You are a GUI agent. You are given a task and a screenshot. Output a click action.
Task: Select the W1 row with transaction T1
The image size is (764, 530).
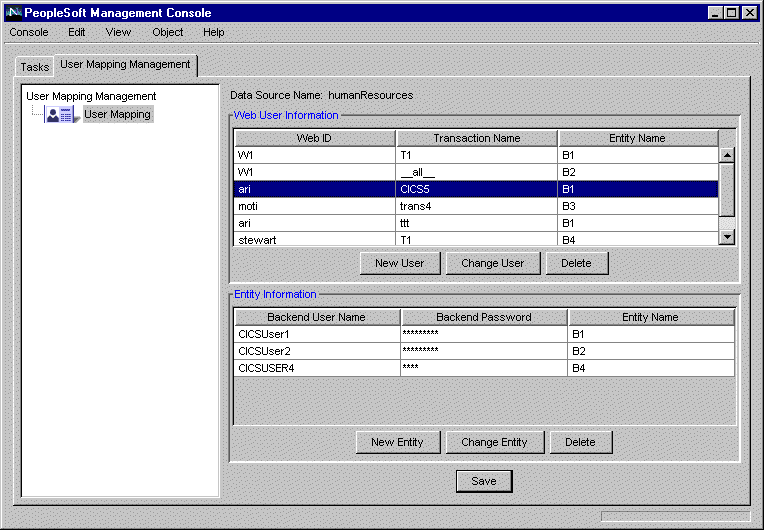click(476, 155)
